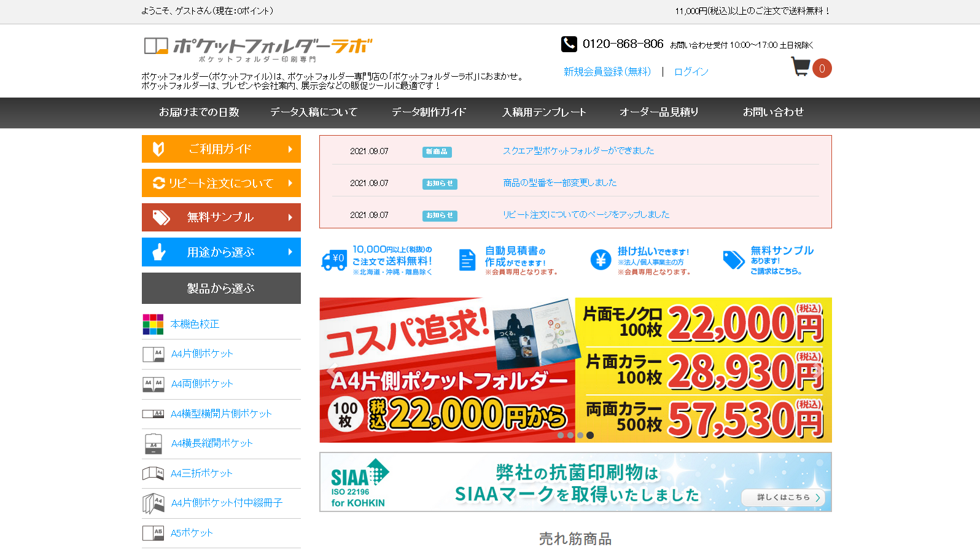Click the A4横長縦開ポケット icon
Image resolution: width=980 pixels, height=555 pixels.
tap(153, 444)
